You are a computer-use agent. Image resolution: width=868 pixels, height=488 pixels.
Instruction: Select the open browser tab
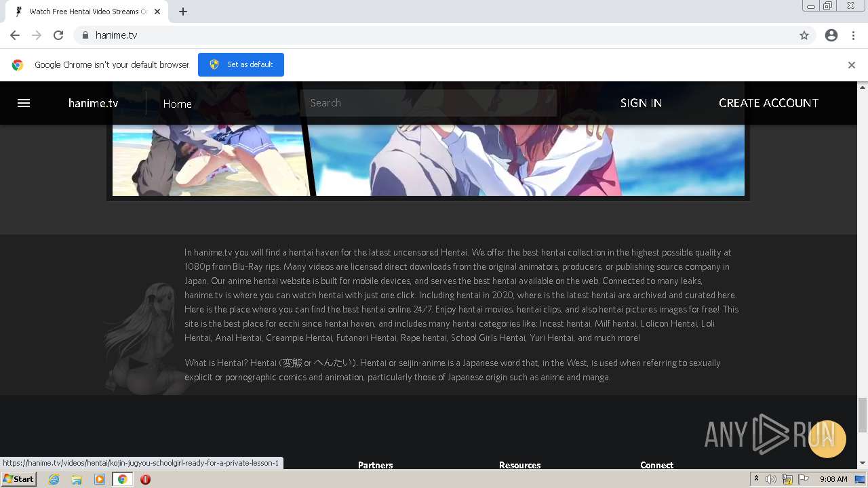coord(88,12)
